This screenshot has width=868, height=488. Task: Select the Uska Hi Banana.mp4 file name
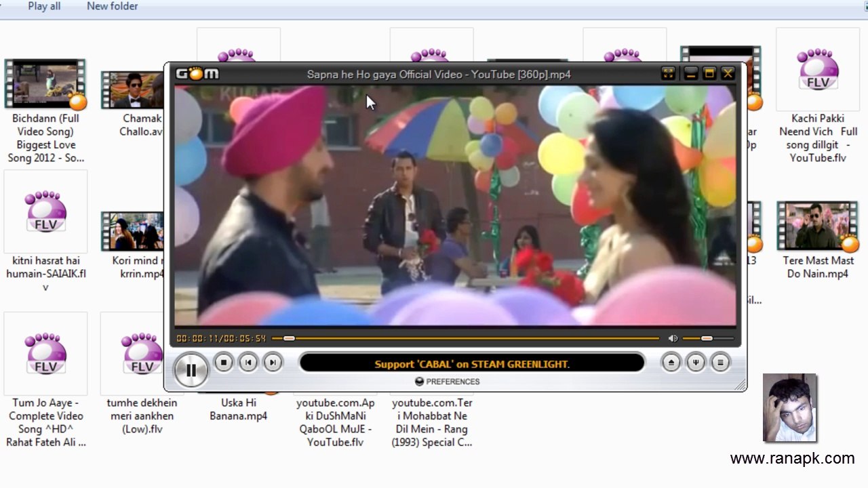(x=238, y=409)
